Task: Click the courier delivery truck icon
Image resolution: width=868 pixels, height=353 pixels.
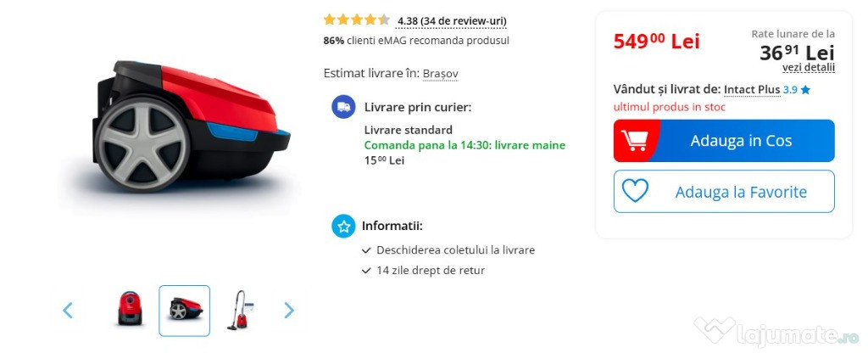Action: pyautogui.click(x=343, y=107)
